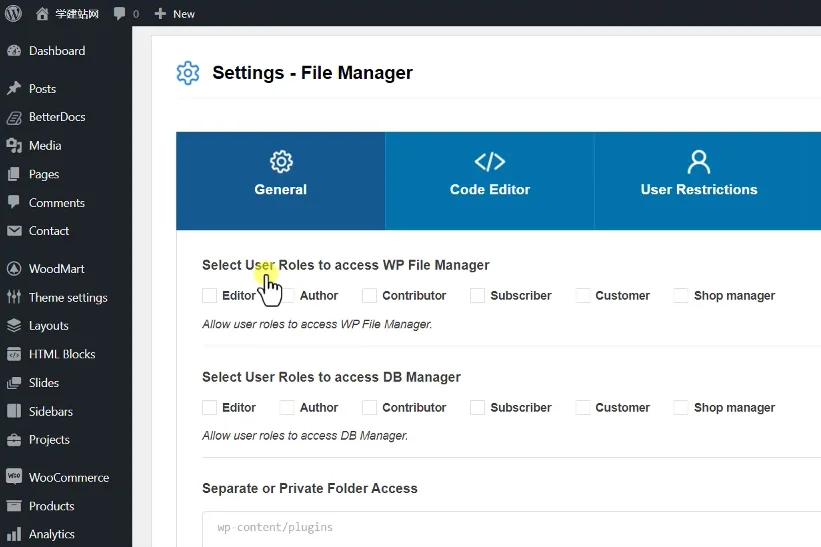
Task: Check Subscriber role for DB Manager access
Action: (478, 407)
